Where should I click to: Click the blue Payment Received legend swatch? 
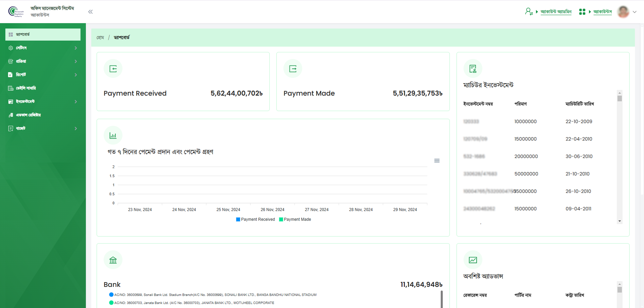(x=238, y=219)
